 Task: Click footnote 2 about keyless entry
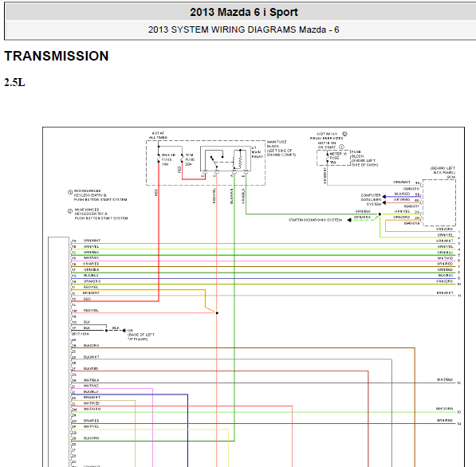[x=98, y=214]
